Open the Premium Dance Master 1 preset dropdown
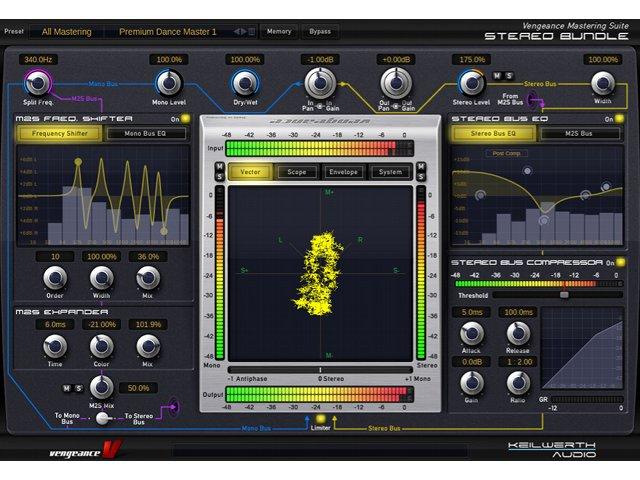This screenshot has width=640, height=480. click(x=168, y=31)
